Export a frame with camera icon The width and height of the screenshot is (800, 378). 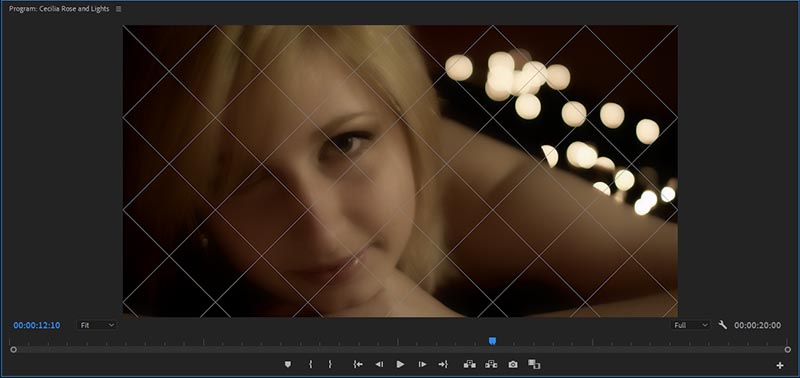(513, 364)
